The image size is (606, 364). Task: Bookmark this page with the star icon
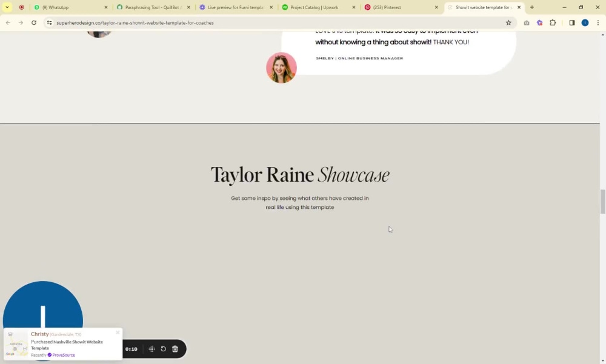[508, 23]
